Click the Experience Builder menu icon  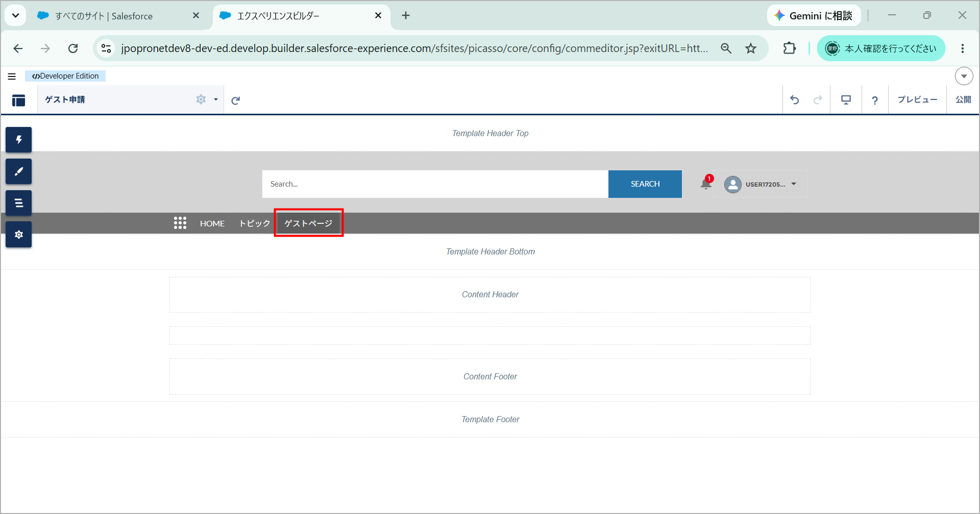(x=19, y=100)
